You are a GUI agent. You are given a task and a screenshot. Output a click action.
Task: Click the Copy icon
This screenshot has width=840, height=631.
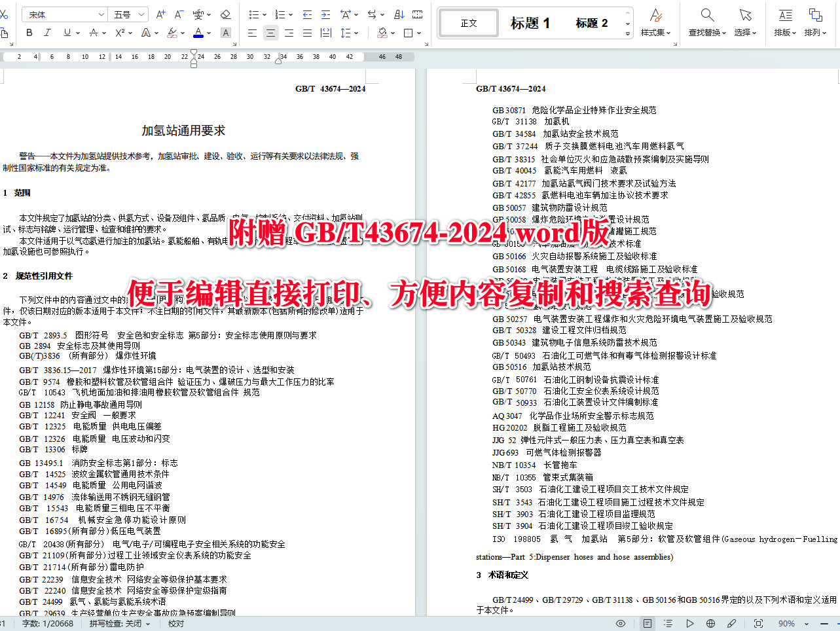[3, 33]
